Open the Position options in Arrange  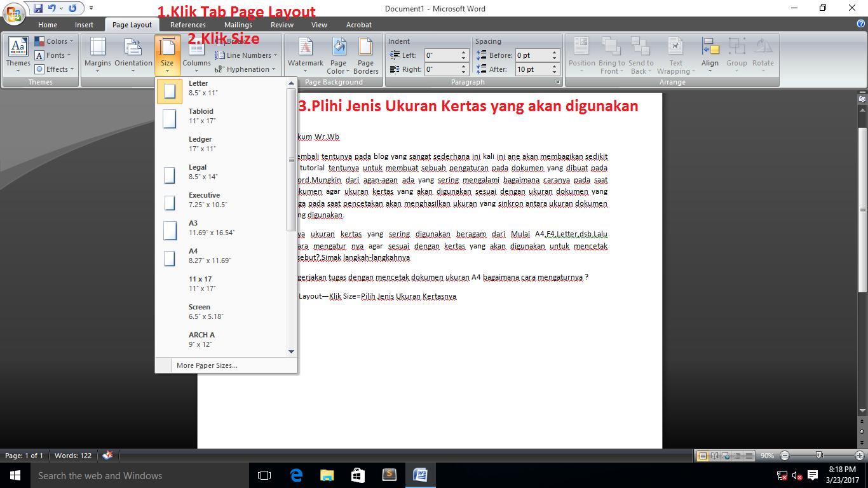click(x=582, y=55)
